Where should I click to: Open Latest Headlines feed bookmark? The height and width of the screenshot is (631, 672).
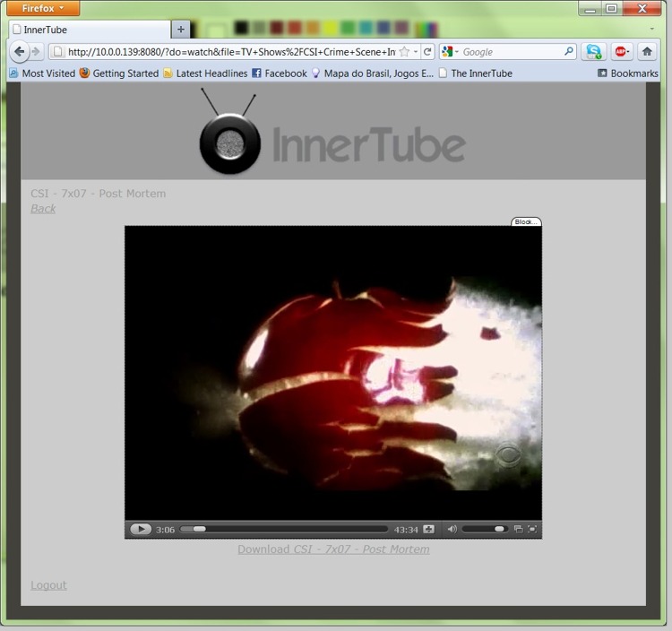(x=206, y=73)
